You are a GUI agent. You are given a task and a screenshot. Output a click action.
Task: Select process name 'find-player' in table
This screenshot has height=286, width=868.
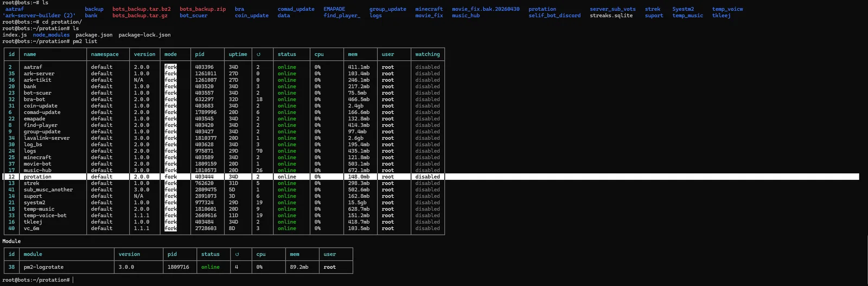click(40, 125)
